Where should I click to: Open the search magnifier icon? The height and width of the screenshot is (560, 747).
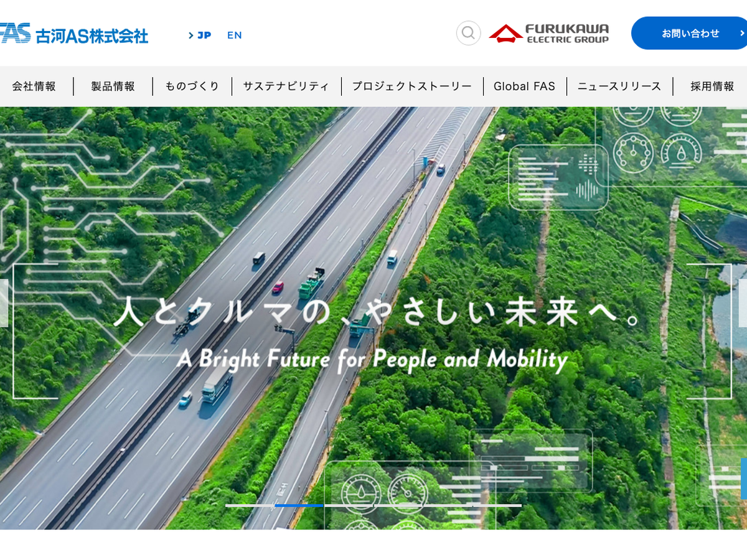(469, 33)
